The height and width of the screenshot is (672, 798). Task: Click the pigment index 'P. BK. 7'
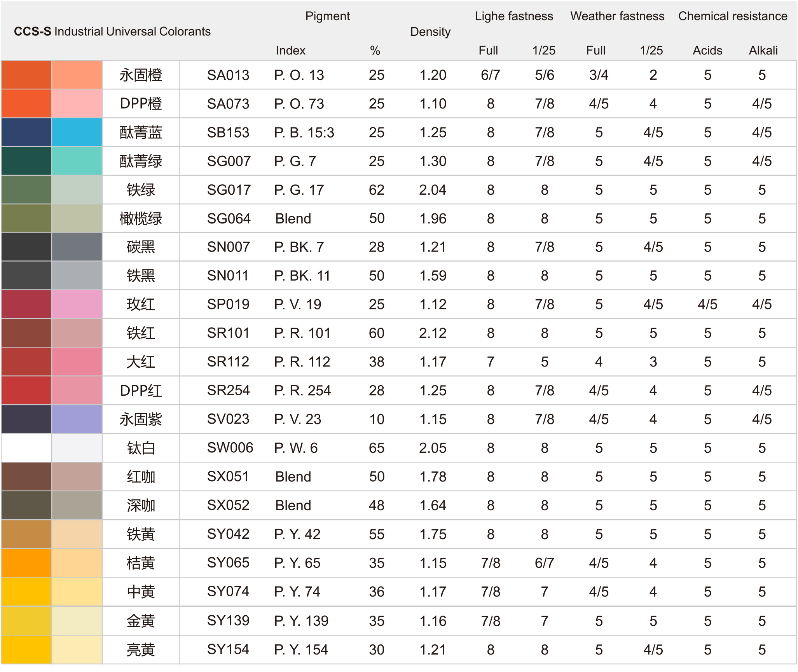[299, 247]
